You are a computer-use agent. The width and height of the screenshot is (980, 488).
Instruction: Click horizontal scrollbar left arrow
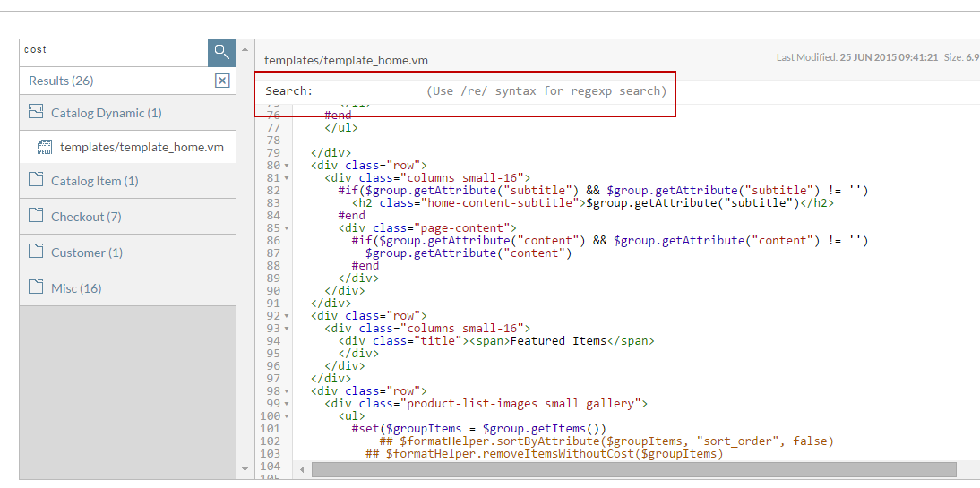point(302,469)
